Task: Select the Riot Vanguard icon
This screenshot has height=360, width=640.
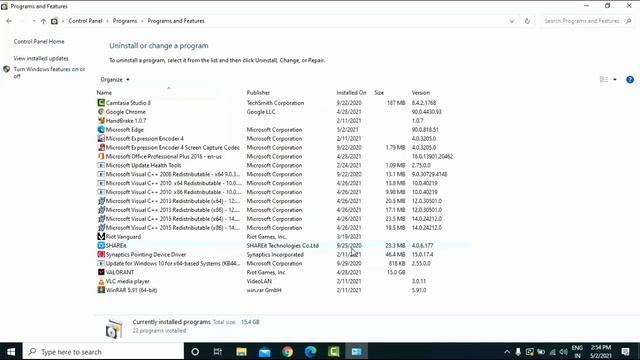Action: click(101, 236)
